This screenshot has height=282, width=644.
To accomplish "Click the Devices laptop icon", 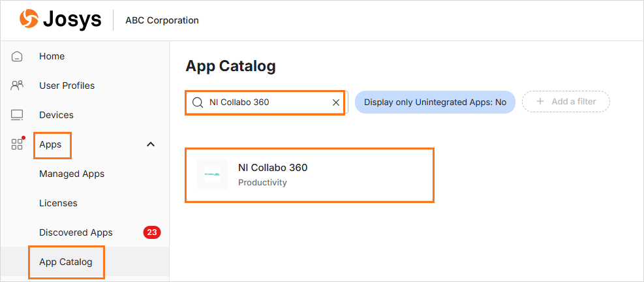I will click(17, 115).
